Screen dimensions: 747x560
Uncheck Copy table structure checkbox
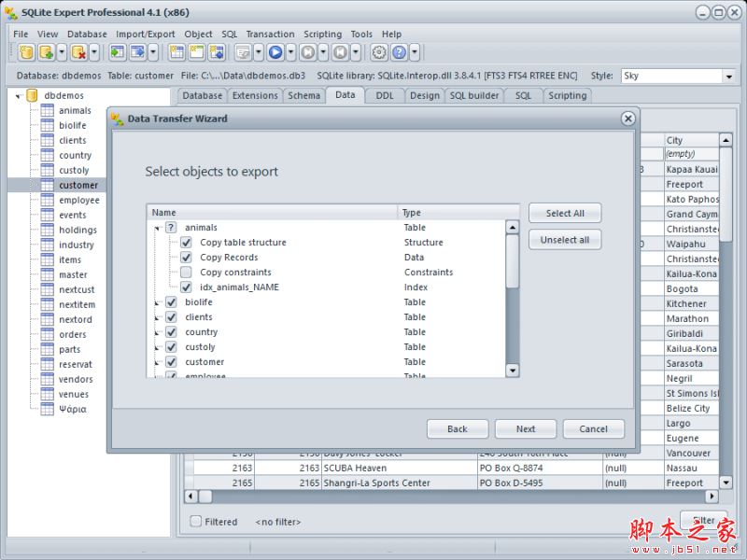coord(186,243)
